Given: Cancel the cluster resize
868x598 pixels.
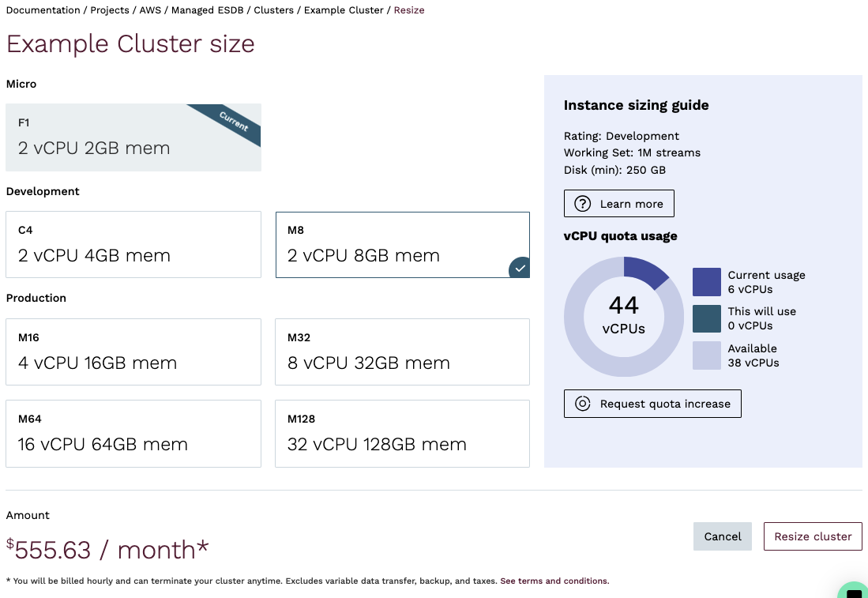Looking at the screenshot, I should click(x=723, y=536).
